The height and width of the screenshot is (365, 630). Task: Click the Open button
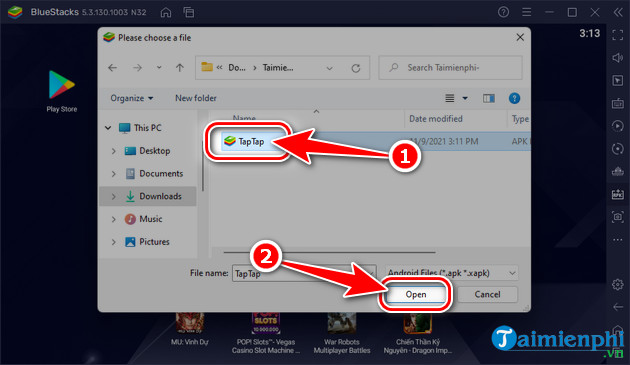[x=415, y=295]
